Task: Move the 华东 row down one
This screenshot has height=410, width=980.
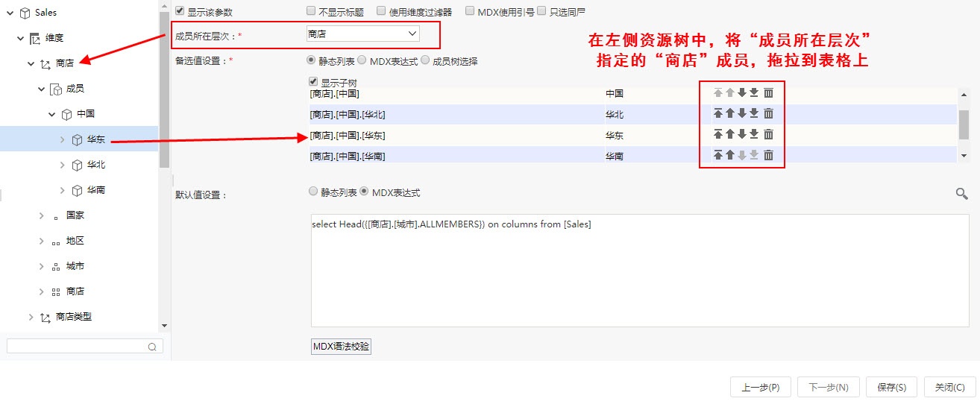Action: pyautogui.click(x=741, y=134)
